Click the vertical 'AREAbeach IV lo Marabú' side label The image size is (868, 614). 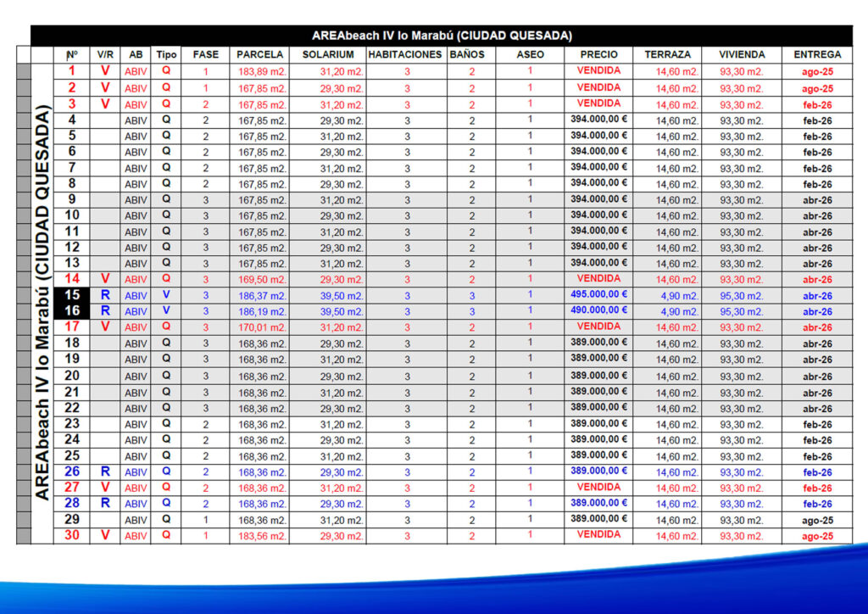[42, 302]
